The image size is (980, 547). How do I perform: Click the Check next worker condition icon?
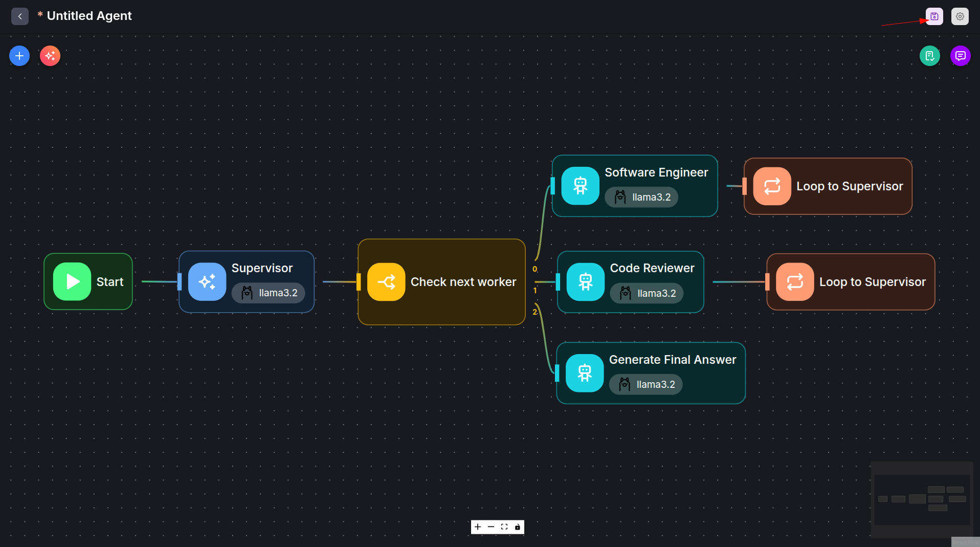click(386, 281)
